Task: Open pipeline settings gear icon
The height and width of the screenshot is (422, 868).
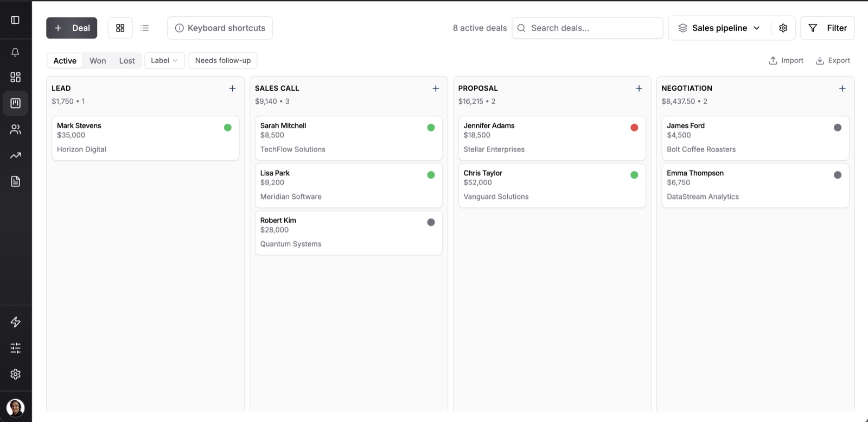Action: click(783, 28)
